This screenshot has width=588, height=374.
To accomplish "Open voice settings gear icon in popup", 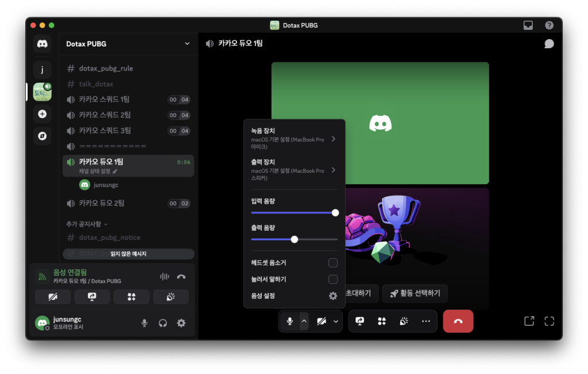I will [x=333, y=296].
